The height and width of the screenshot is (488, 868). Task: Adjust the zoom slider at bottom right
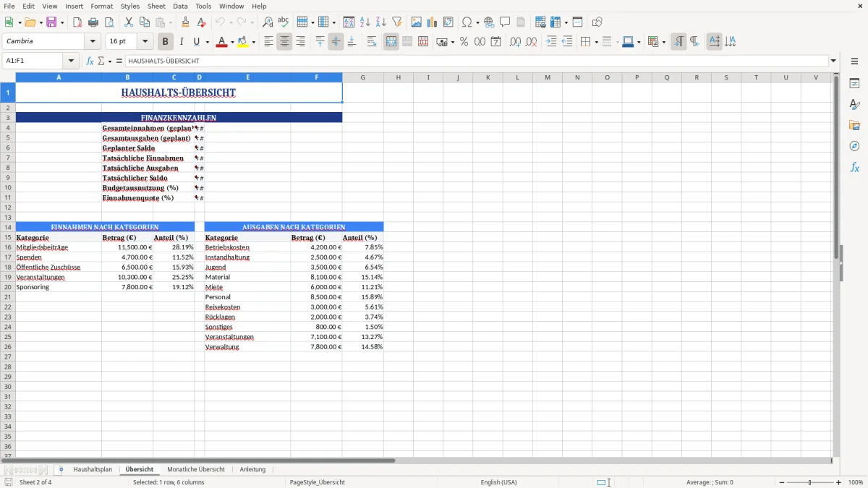point(808,482)
